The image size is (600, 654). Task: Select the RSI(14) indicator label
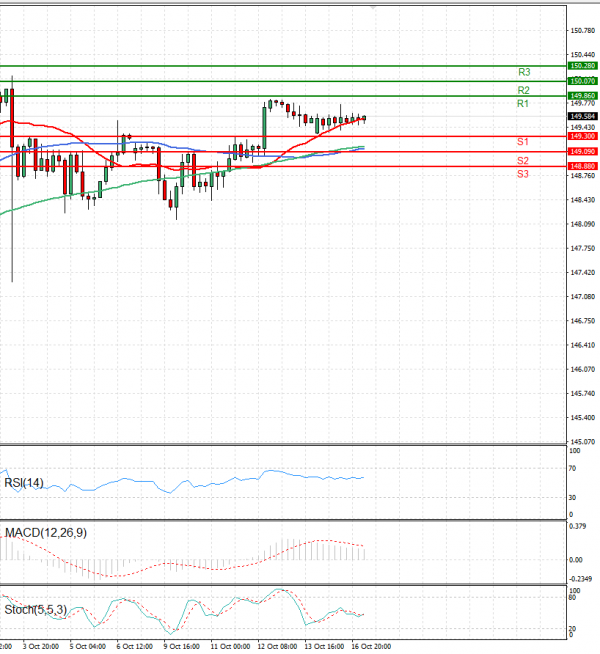coord(24,483)
